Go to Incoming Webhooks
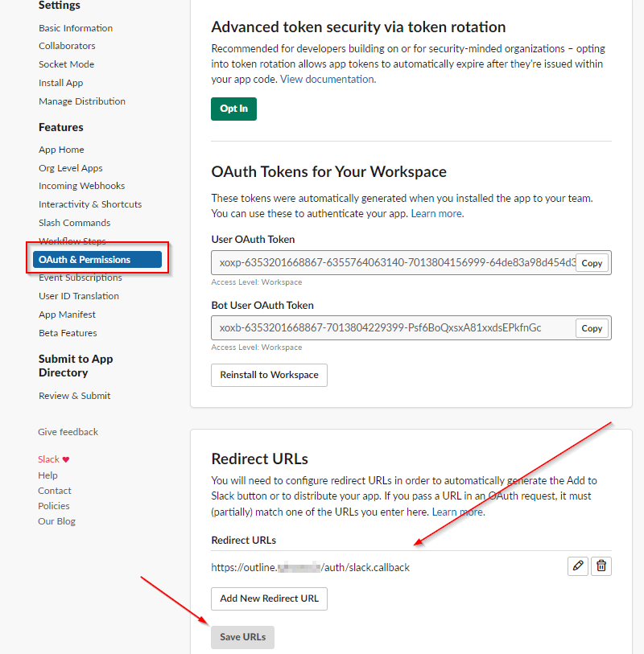This screenshot has width=644, height=654. click(x=82, y=186)
